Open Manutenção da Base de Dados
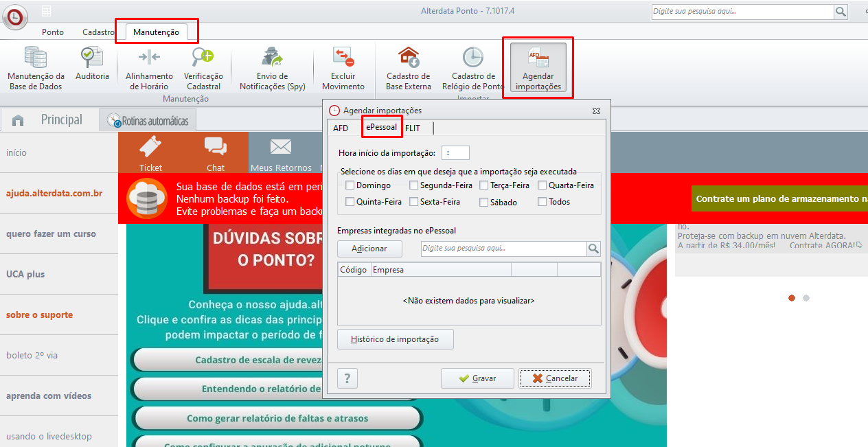 pos(36,68)
